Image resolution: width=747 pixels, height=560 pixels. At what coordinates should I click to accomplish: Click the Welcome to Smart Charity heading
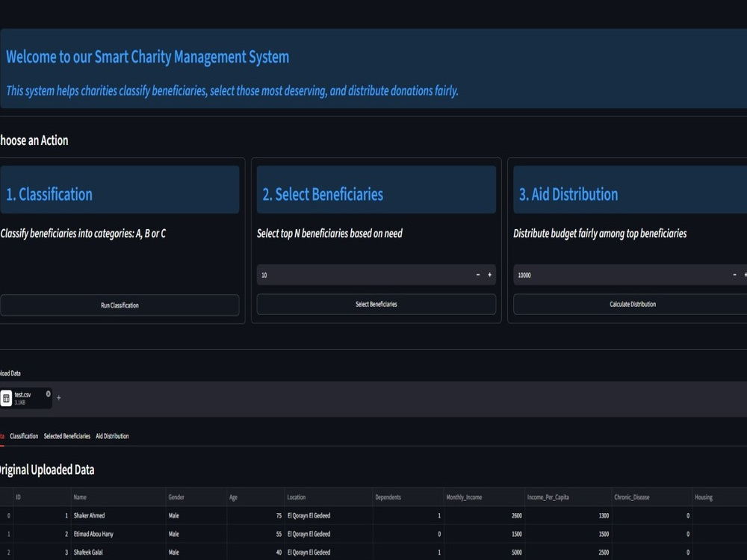pos(147,57)
